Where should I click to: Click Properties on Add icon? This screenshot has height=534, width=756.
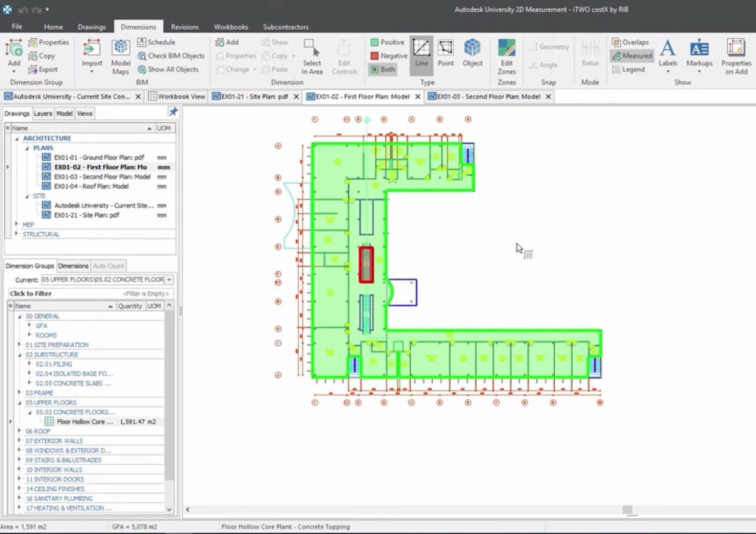[x=736, y=48]
